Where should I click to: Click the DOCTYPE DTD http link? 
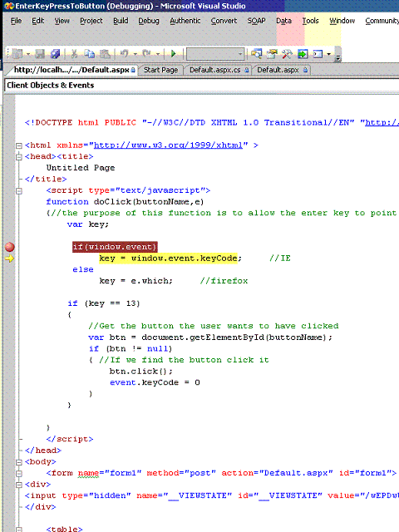click(x=382, y=122)
